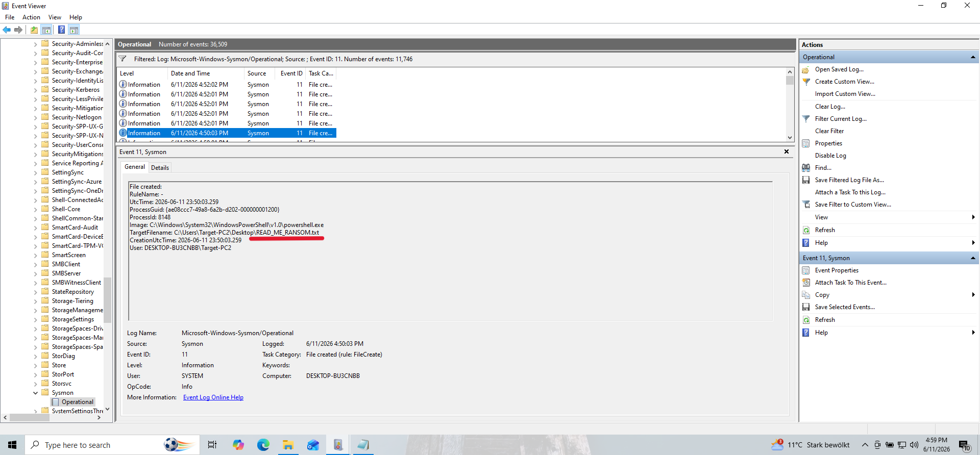Select event logged at 6/11/2026 4:52:02 PM
980x455 pixels.
coord(227,85)
